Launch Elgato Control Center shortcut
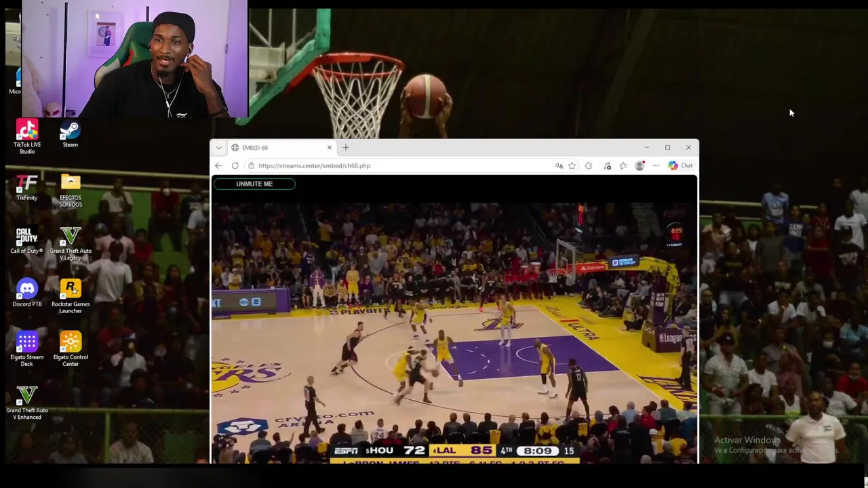868x488 pixels. point(71,349)
